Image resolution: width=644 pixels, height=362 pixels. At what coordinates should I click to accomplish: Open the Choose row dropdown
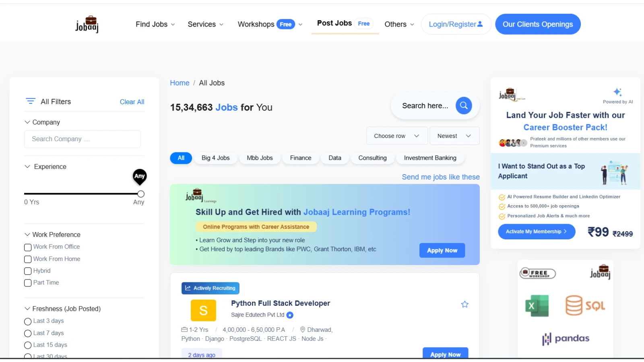click(396, 136)
